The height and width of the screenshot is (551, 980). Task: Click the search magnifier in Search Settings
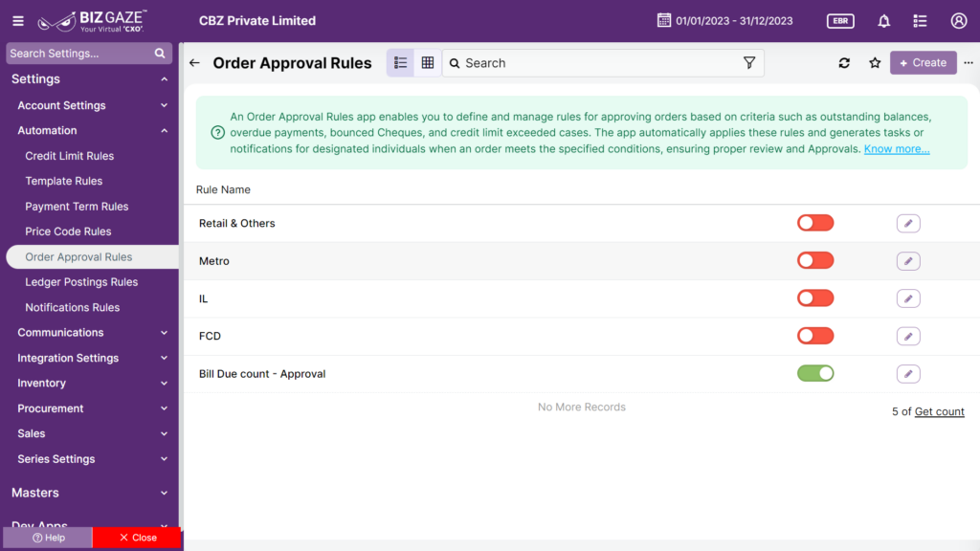[160, 54]
